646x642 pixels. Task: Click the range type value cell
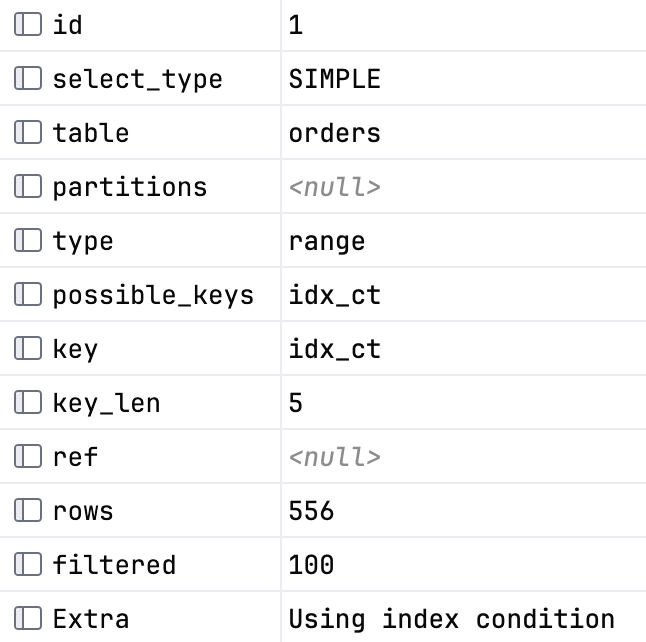coord(463,240)
